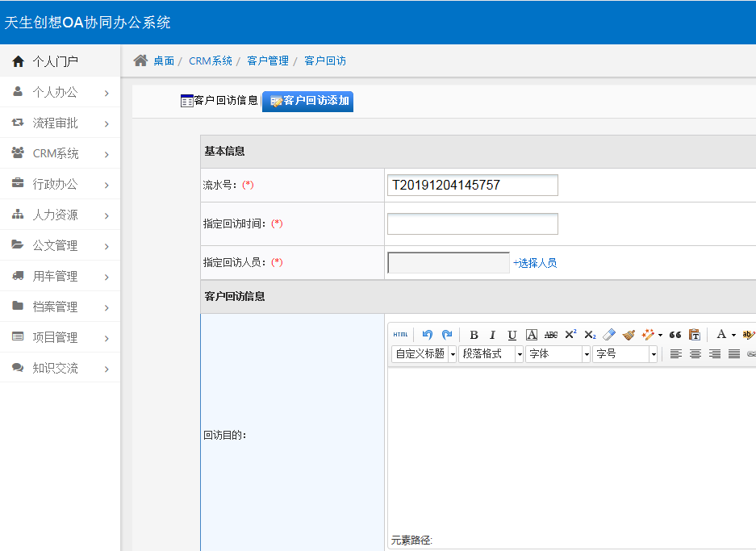This screenshot has width=756, height=551.
Task: Click the home icon in the breadcrumb
Action: [140, 61]
